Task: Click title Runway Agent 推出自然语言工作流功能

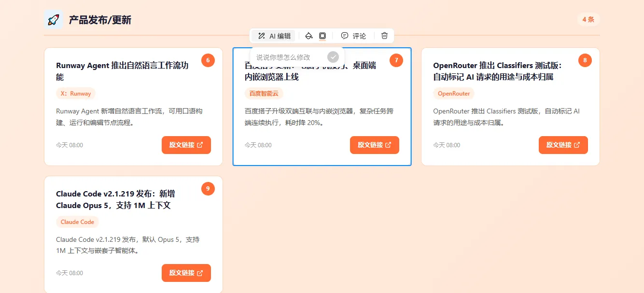Action: (122, 71)
